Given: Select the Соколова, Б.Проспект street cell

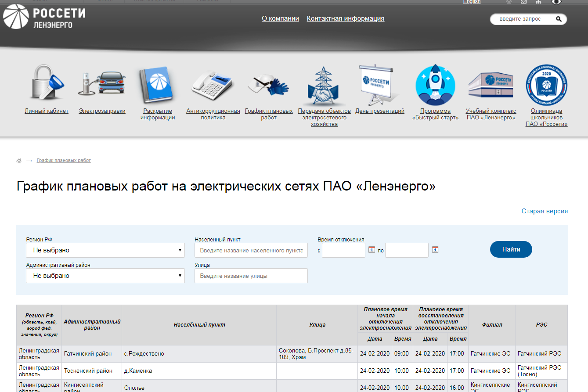Looking at the screenshot, I should point(317,354).
